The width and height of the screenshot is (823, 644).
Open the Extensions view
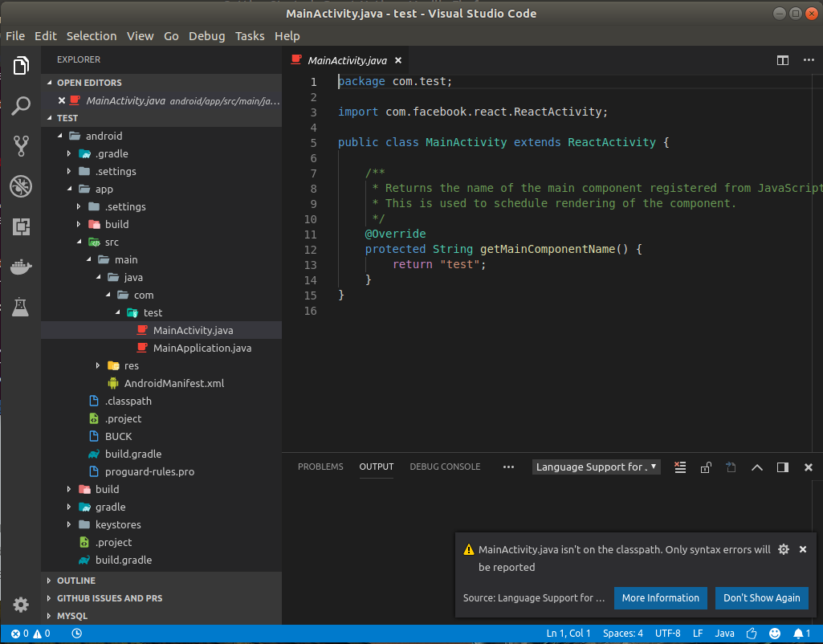pos(21,227)
